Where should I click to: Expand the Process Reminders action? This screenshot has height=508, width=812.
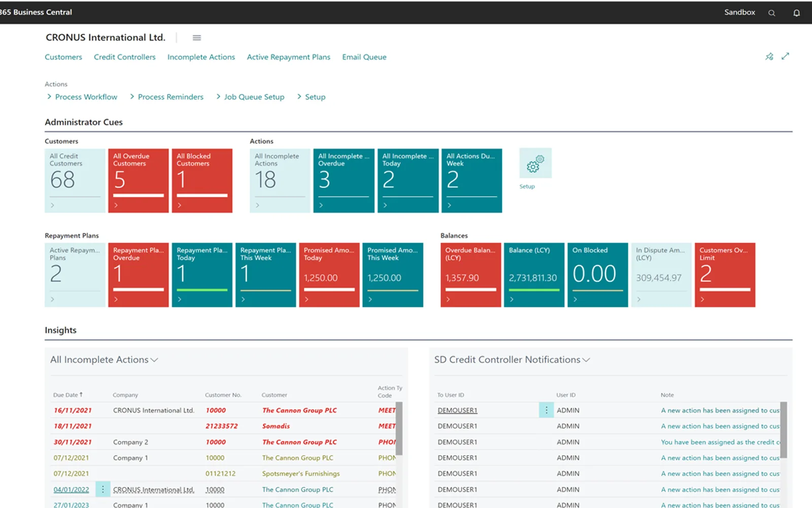coord(166,97)
